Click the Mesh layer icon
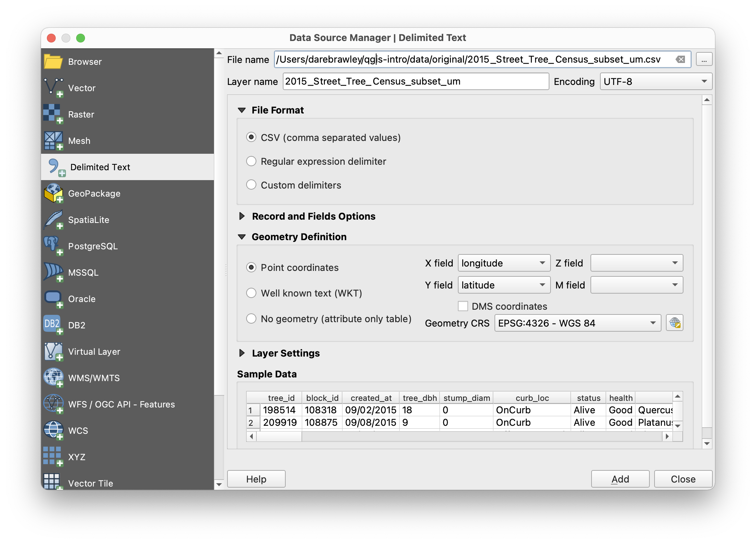 [53, 141]
